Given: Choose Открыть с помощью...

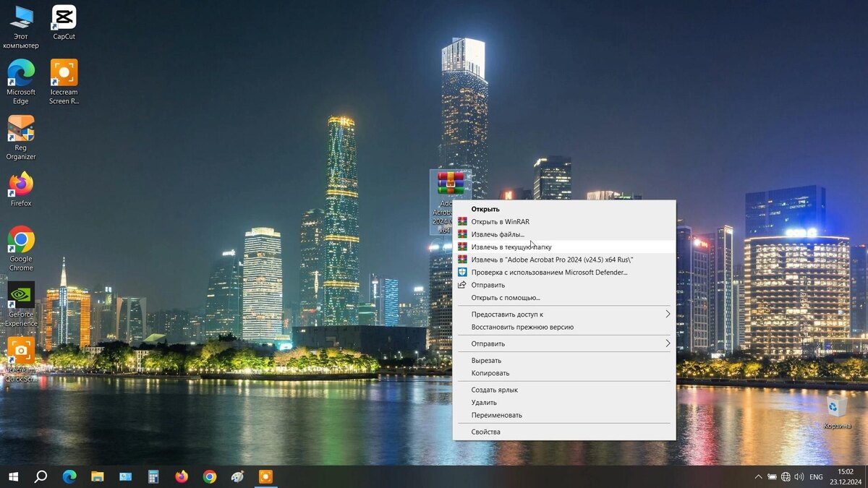Looking at the screenshot, I should 564,297.
